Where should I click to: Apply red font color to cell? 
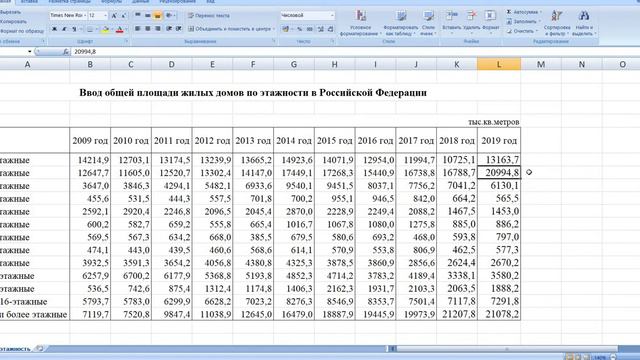click(x=120, y=29)
